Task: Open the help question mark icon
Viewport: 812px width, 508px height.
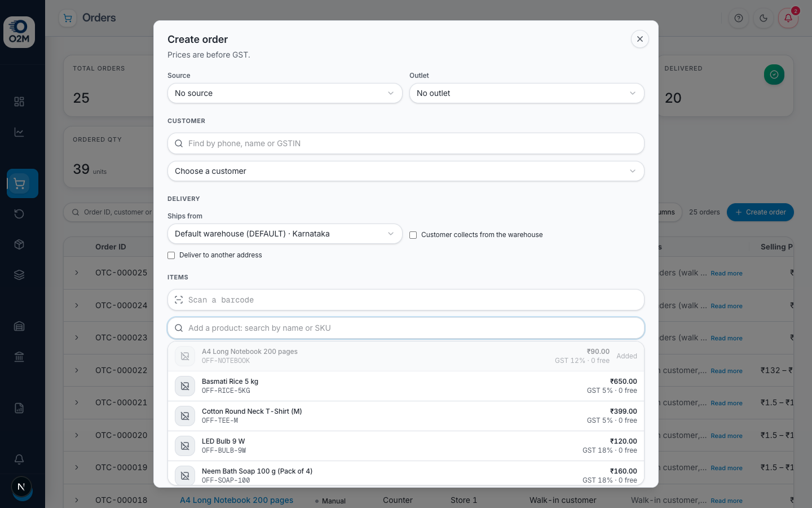Action: (x=739, y=18)
